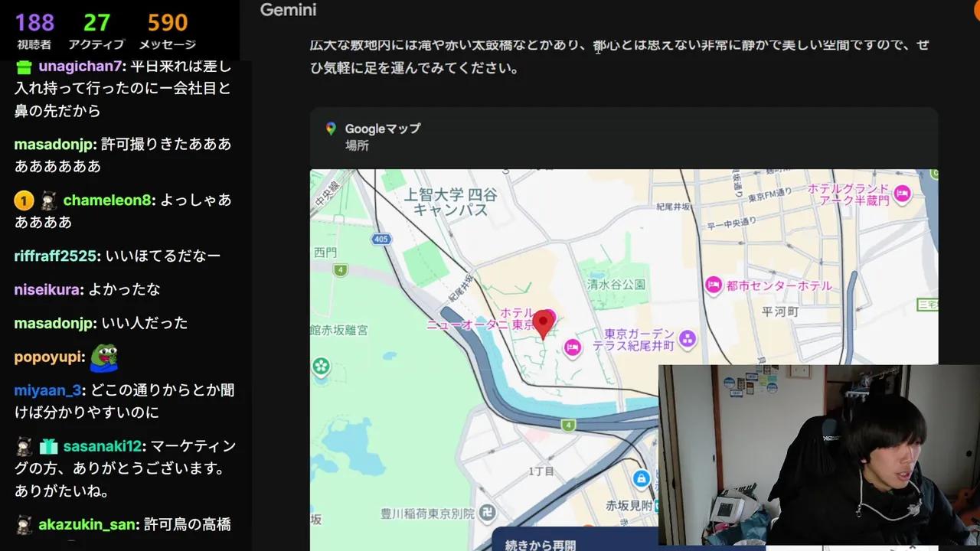Image resolution: width=980 pixels, height=551 pixels.
Task: Click the temple symbol beside 豊川稲荷東京別院
Action: click(487, 512)
